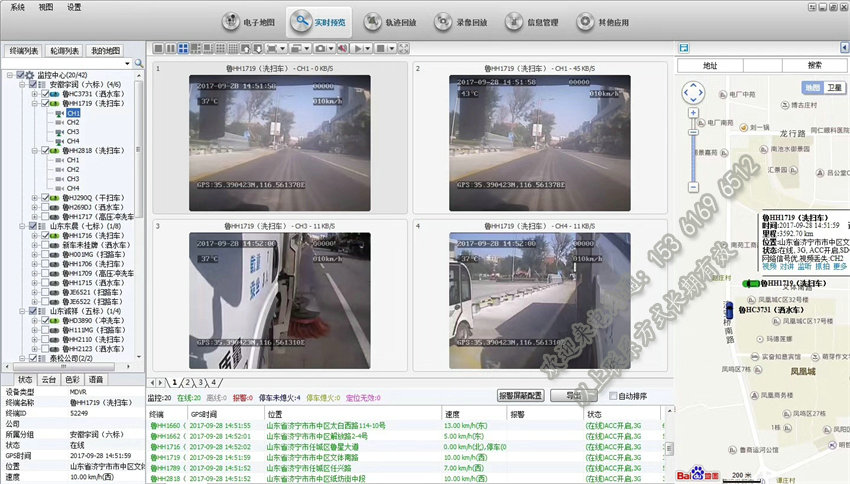Image resolution: width=850 pixels, height=484 pixels.
Task: Click the next page download-arrow toolbar icon
Action: point(258,48)
